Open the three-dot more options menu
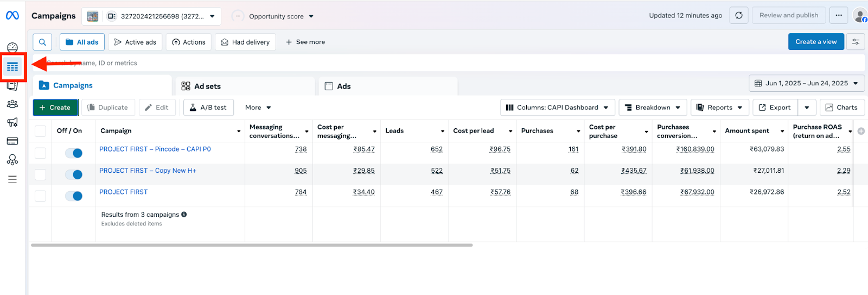The image size is (868, 295). [838, 15]
